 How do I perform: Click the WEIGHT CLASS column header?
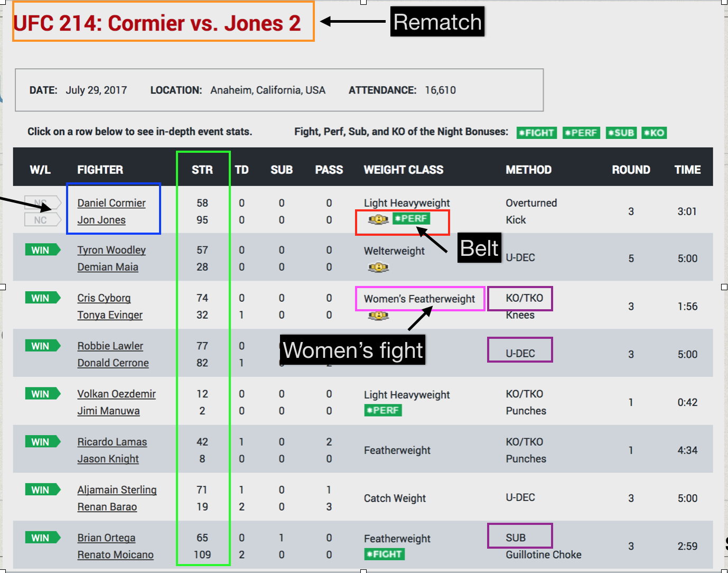(403, 170)
